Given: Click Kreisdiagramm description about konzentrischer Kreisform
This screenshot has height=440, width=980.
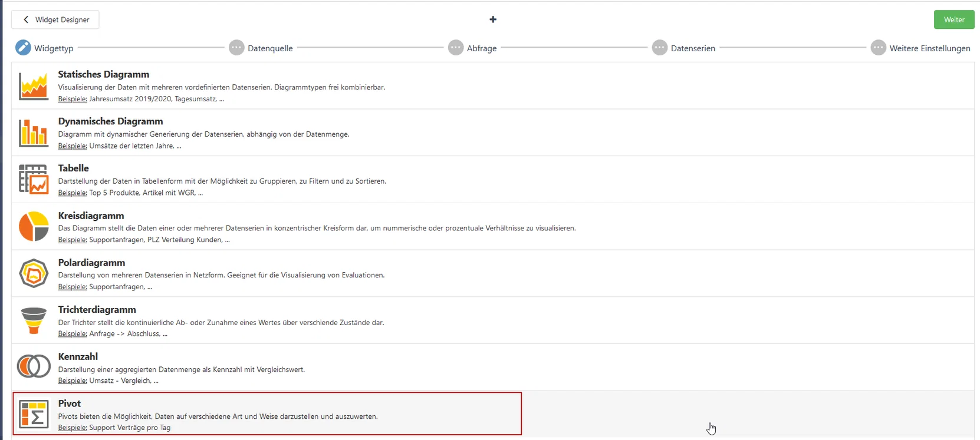Looking at the screenshot, I should [x=317, y=228].
